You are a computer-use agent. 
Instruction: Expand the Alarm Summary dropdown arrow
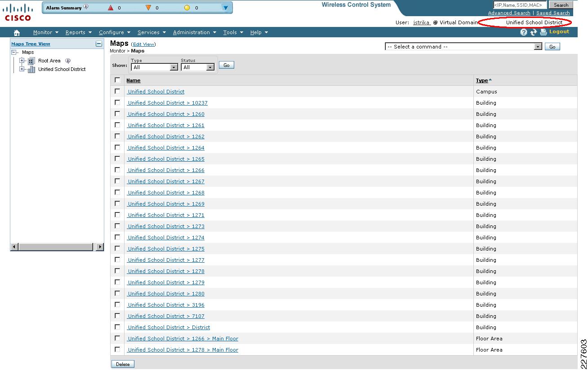226,8
